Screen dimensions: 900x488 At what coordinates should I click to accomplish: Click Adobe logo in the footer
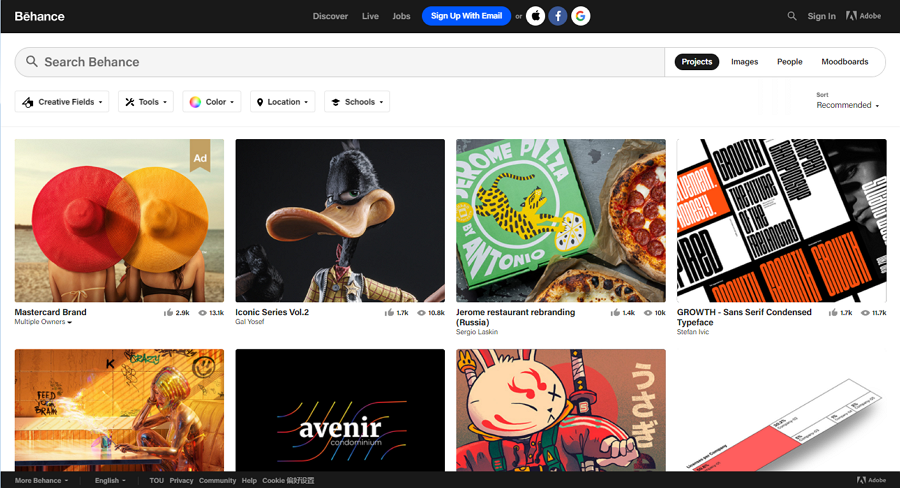pyautogui.click(x=871, y=480)
